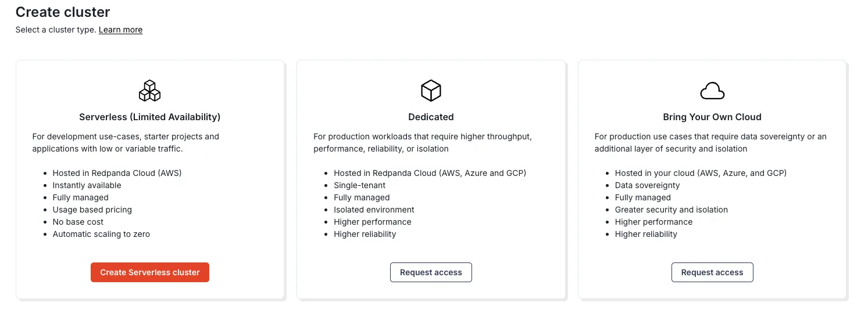Request access for Bring Your Own Cloud
Viewport: 868px width, 324px height.
712,272
